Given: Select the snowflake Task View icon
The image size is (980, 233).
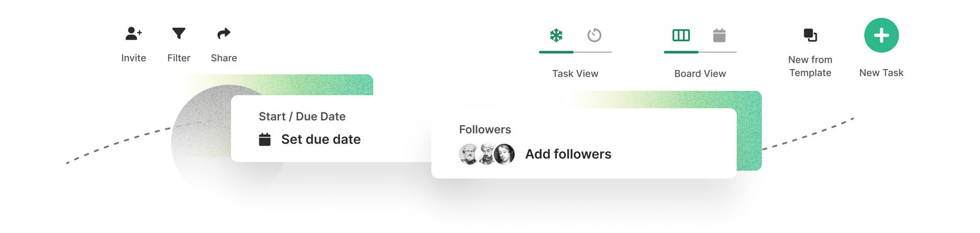Looking at the screenshot, I should (x=556, y=35).
